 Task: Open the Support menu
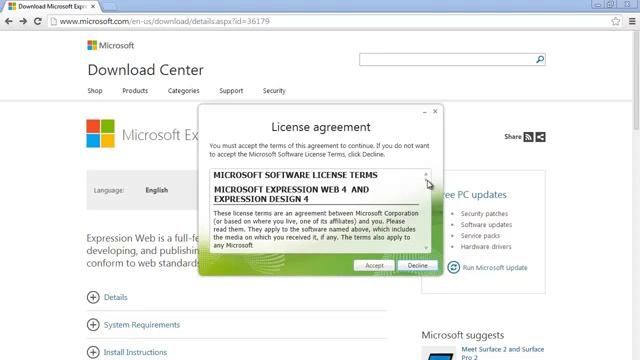[x=231, y=91]
